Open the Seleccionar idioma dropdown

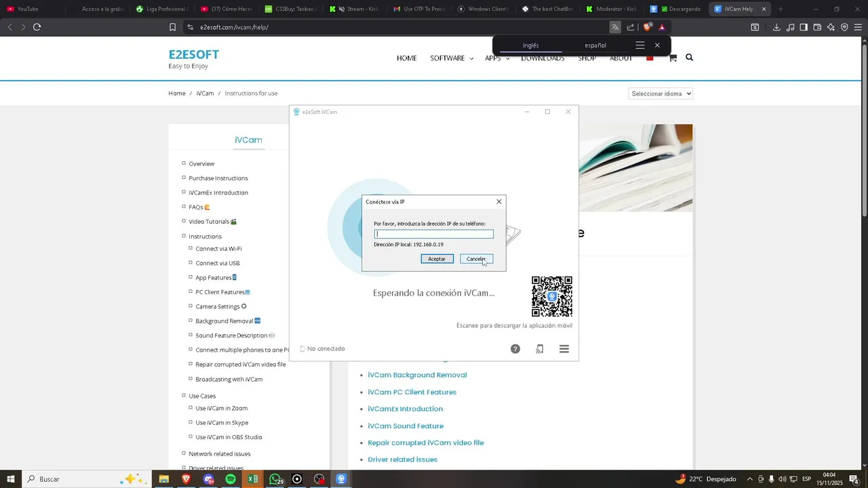[x=660, y=94]
